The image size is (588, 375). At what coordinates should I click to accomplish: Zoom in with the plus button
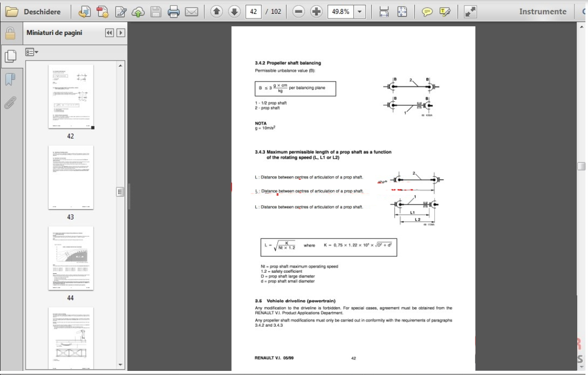(x=316, y=12)
